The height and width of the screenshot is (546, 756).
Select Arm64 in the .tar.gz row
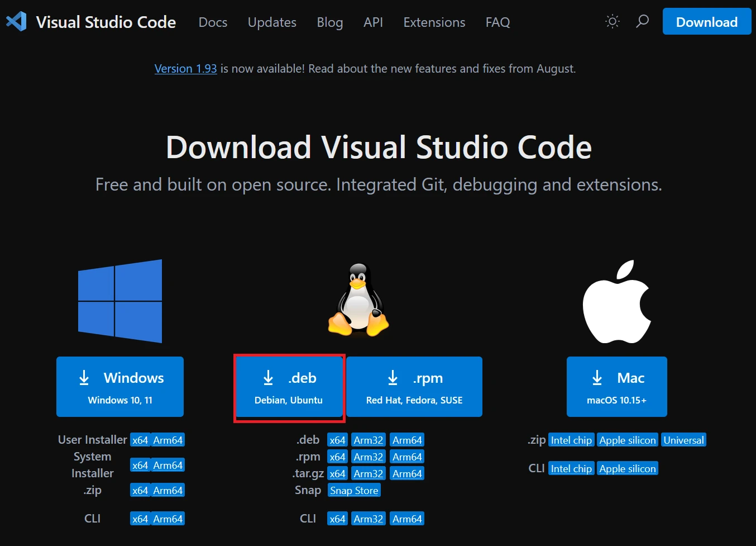coord(407,474)
